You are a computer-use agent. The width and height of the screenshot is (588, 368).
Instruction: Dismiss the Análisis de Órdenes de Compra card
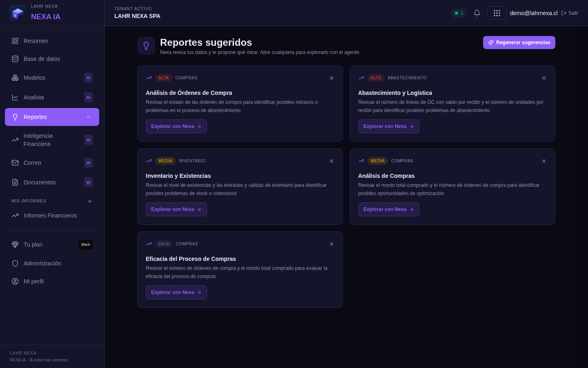(332, 78)
